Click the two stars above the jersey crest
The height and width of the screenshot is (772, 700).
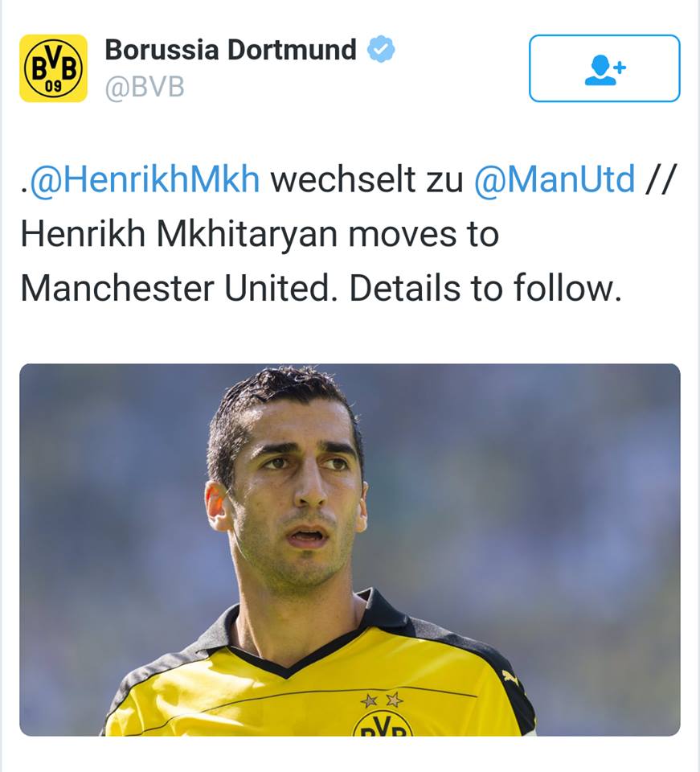382,699
